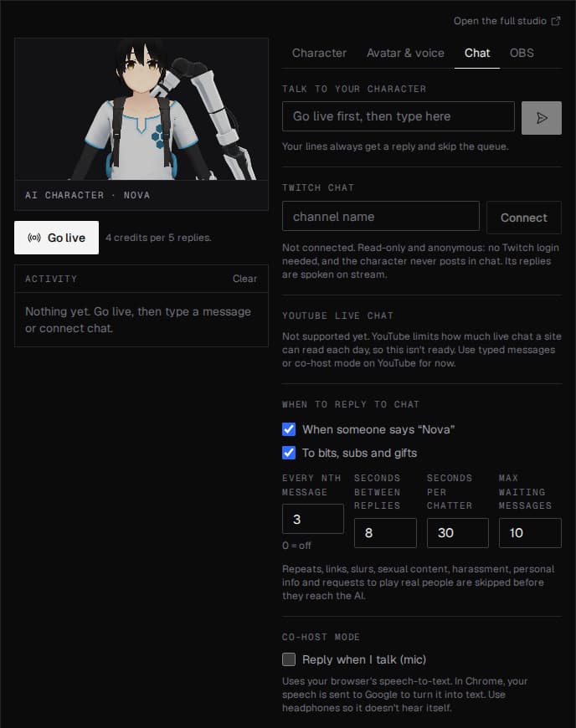This screenshot has height=728, width=576.
Task: Click the "WHEN TO REPLY TO CHAT" heading
Action: tap(351, 404)
